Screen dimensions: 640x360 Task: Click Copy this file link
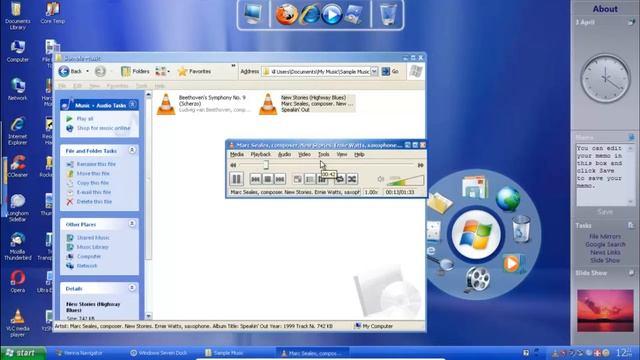(93, 182)
